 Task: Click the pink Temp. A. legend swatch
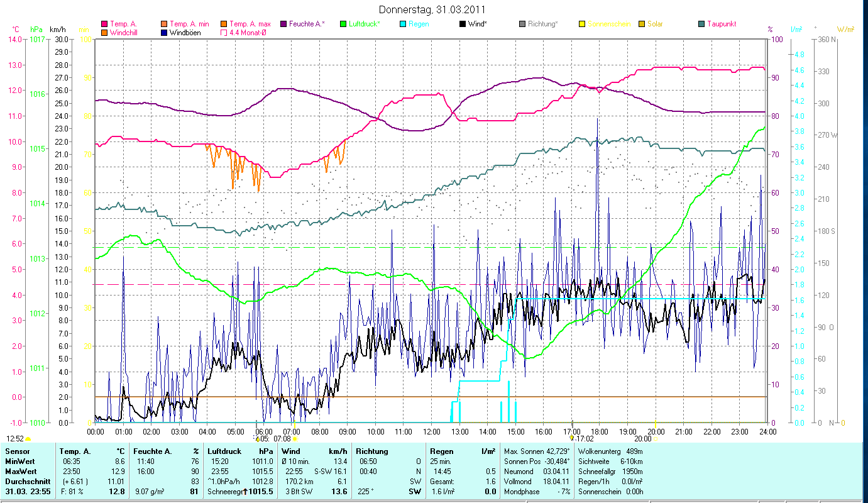click(104, 25)
